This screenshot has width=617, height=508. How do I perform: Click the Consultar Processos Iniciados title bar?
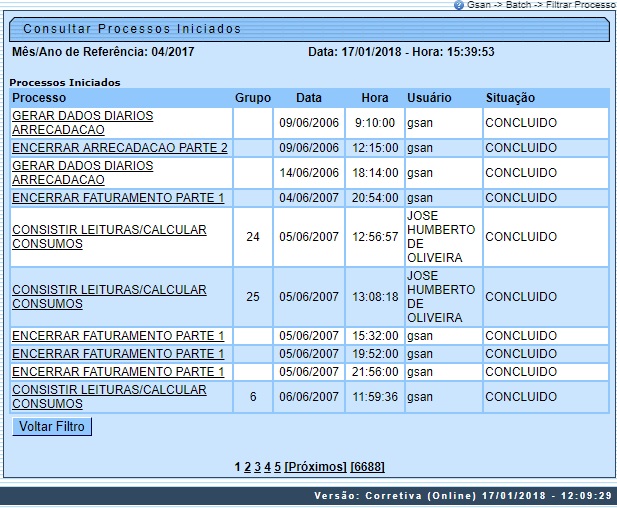(x=309, y=29)
